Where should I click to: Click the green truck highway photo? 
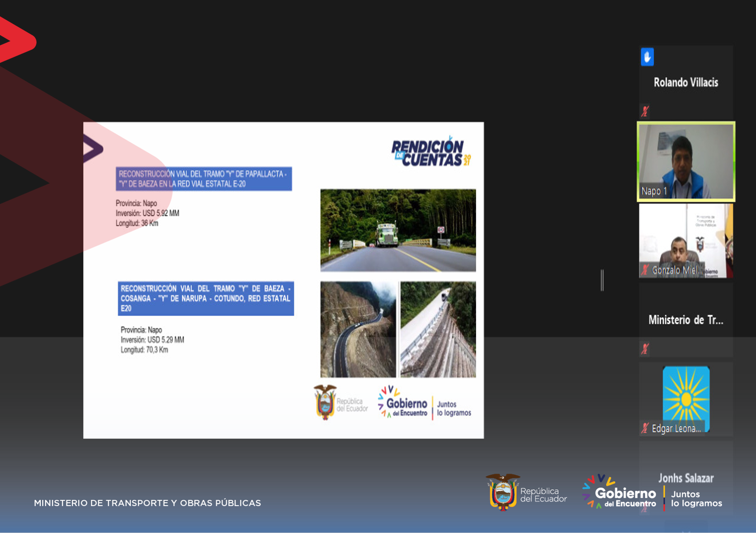click(x=398, y=230)
